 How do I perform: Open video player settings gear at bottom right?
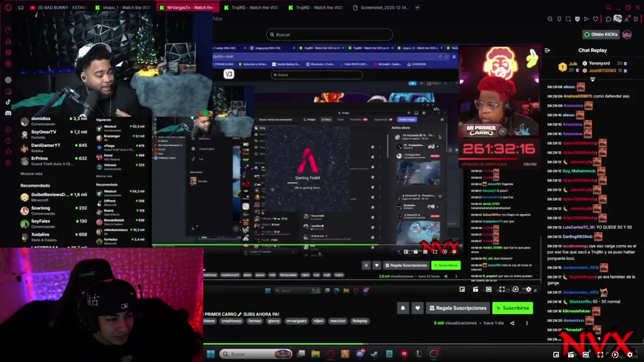point(630,354)
